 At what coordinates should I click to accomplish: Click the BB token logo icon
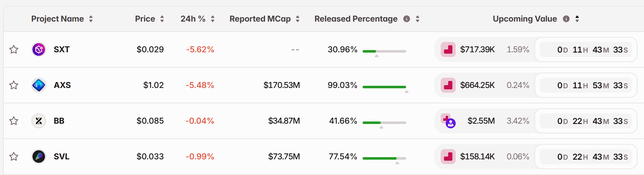click(x=39, y=121)
